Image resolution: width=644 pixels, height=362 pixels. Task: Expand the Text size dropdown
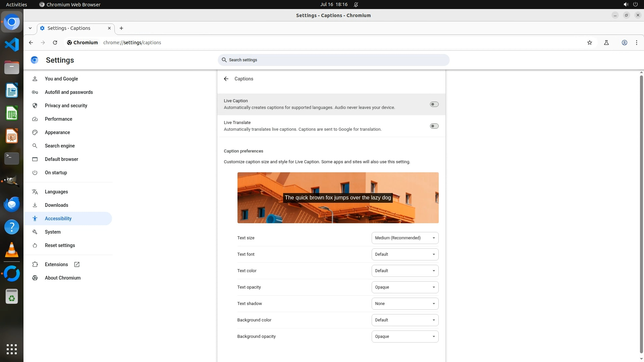[405, 238]
